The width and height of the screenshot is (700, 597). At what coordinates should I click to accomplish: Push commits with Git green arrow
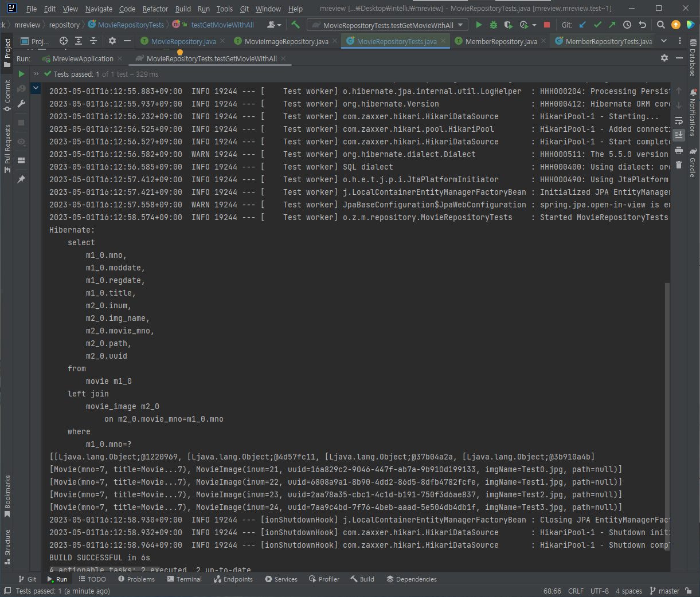tap(612, 25)
